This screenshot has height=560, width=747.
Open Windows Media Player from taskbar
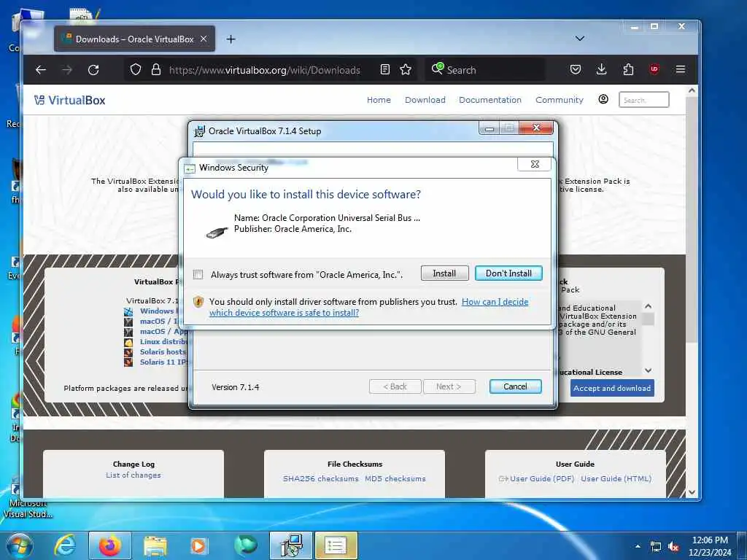198,545
